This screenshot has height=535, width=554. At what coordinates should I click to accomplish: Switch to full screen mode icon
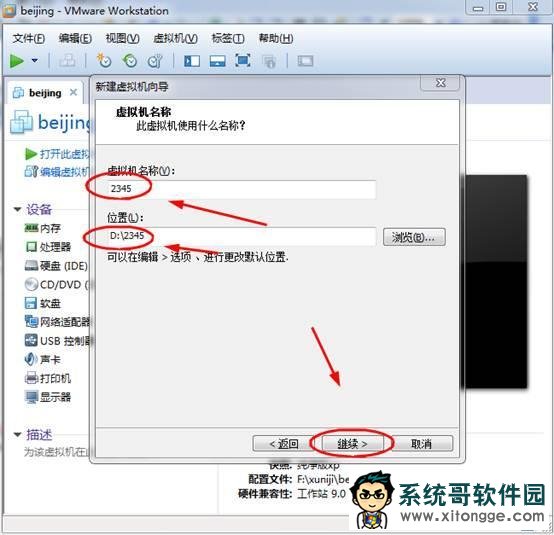[243, 60]
